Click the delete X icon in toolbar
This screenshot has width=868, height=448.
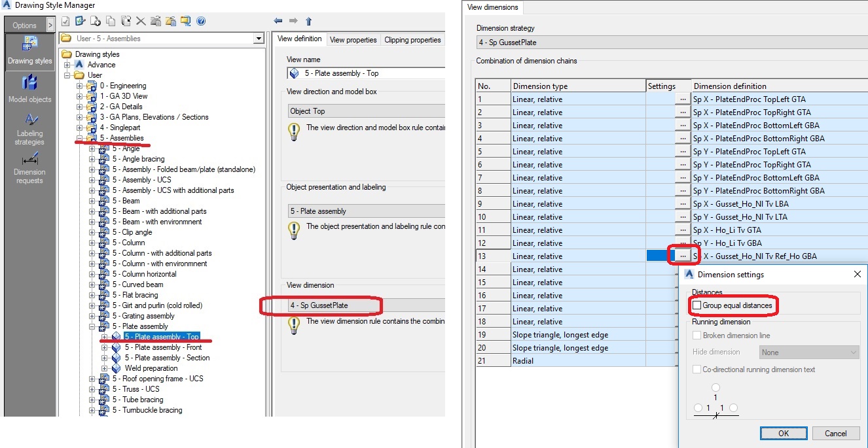click(x=141, y=22)
